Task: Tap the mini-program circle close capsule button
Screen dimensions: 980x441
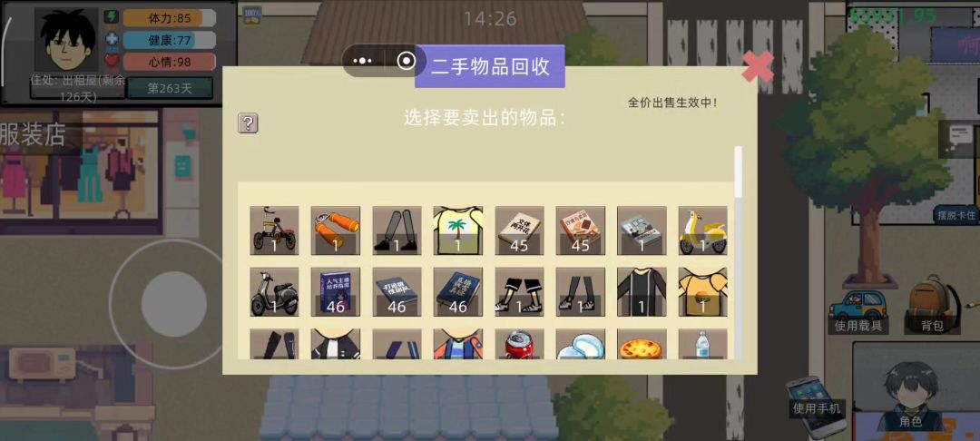Action: [407, 61]
